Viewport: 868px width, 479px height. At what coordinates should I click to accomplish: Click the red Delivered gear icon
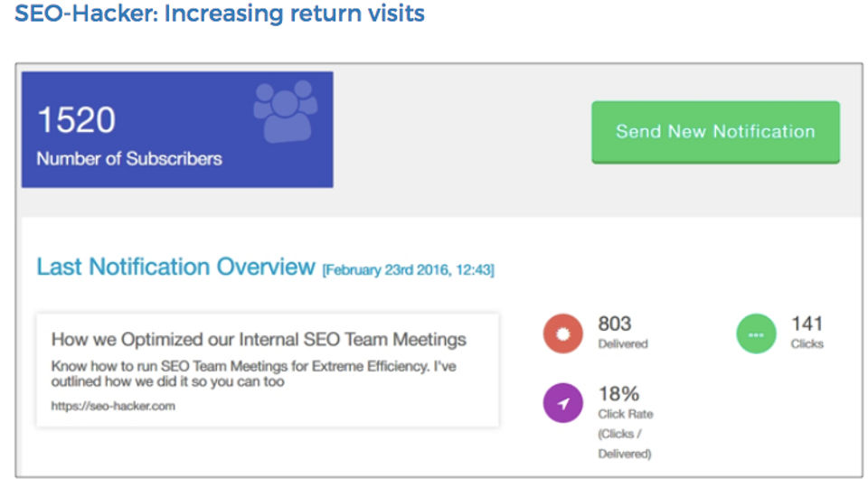(562, 333)
